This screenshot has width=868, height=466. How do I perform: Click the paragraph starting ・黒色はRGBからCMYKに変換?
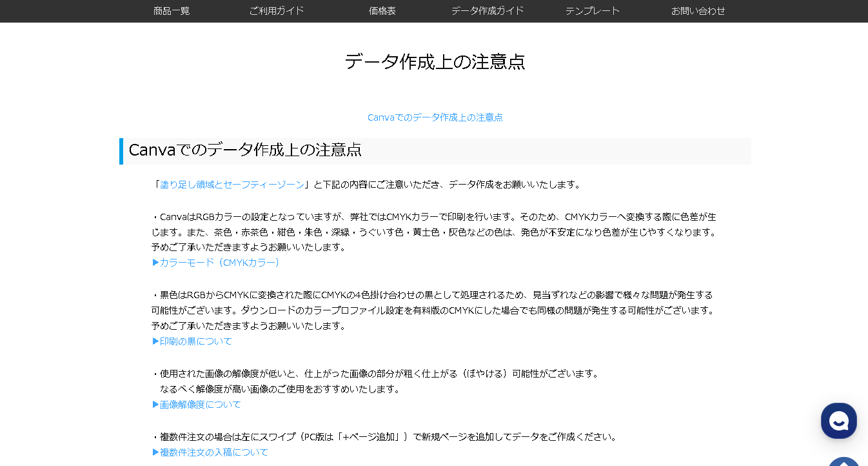click(x=433, y=310)
